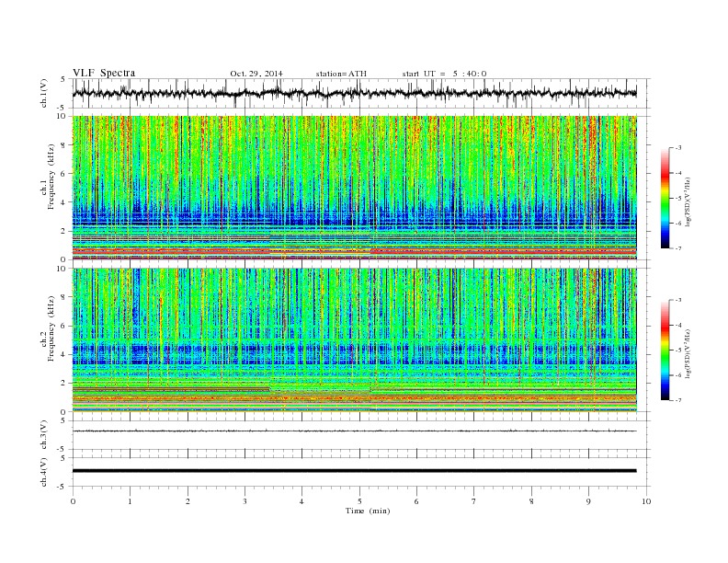Click inside the ch.1 spectrogram panel
This screenshot has width=728, height=563.
[354, 188]
